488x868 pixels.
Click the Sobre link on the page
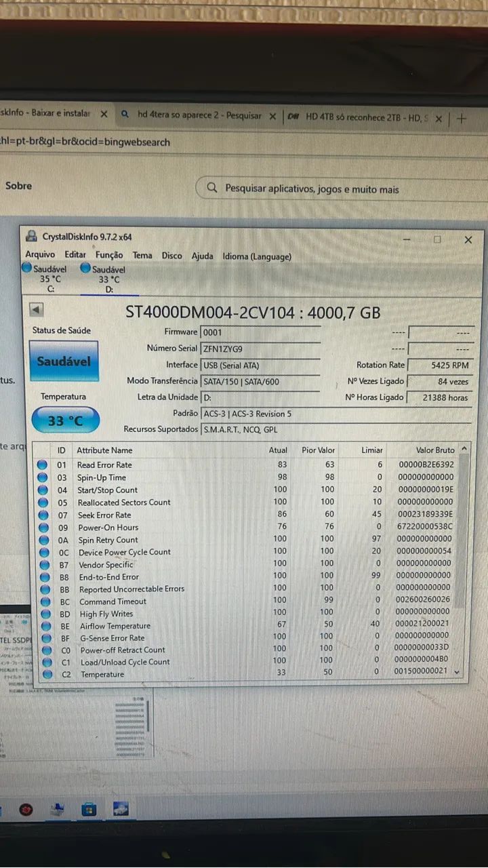coord(19,185)
